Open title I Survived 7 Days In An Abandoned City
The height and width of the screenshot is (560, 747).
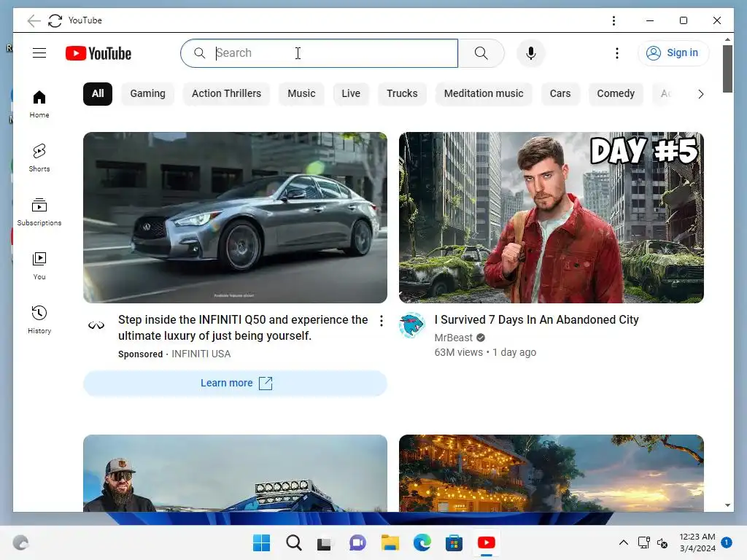coord(536,319)
